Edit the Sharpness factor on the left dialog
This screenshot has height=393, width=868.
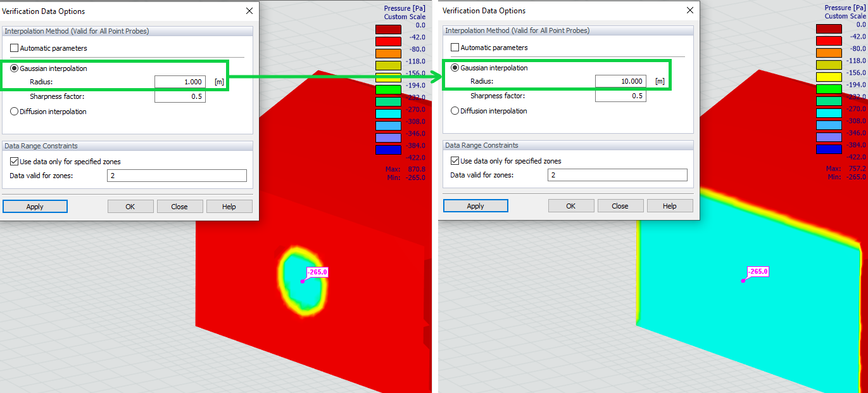[x=179, y=96]
